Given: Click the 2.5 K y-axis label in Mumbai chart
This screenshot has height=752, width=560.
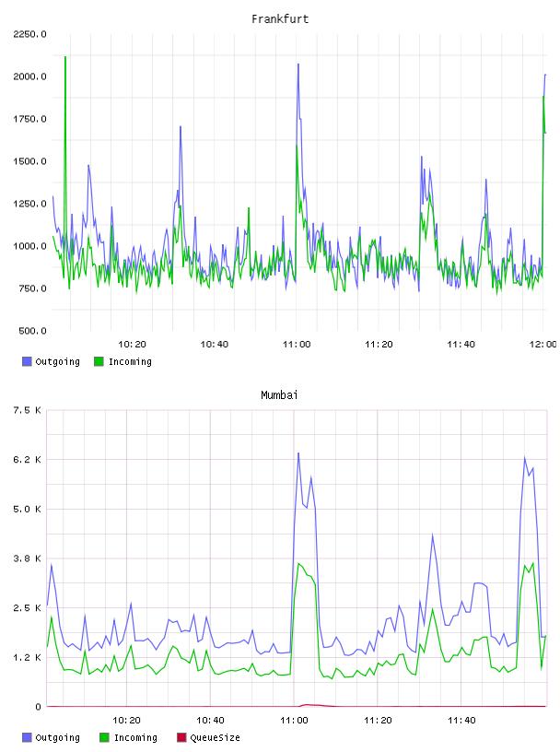Looking at the screenshot, I should (27, 607).
